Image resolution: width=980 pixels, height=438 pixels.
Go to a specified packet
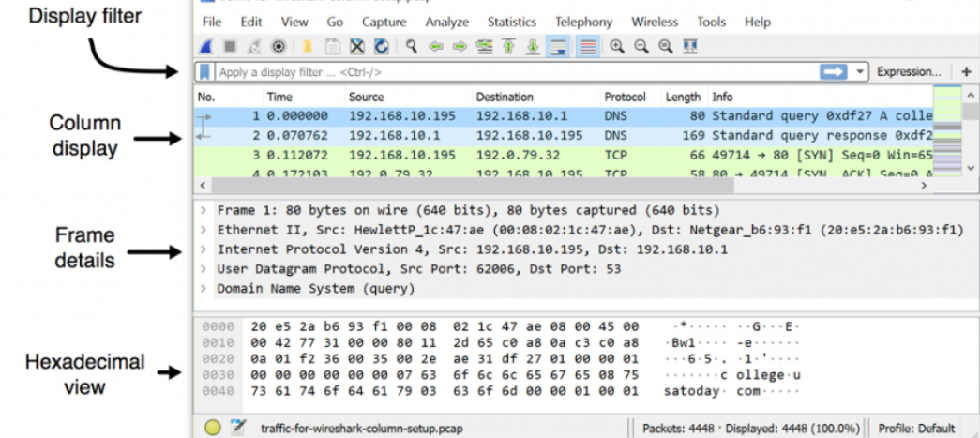tap(485, 47)
